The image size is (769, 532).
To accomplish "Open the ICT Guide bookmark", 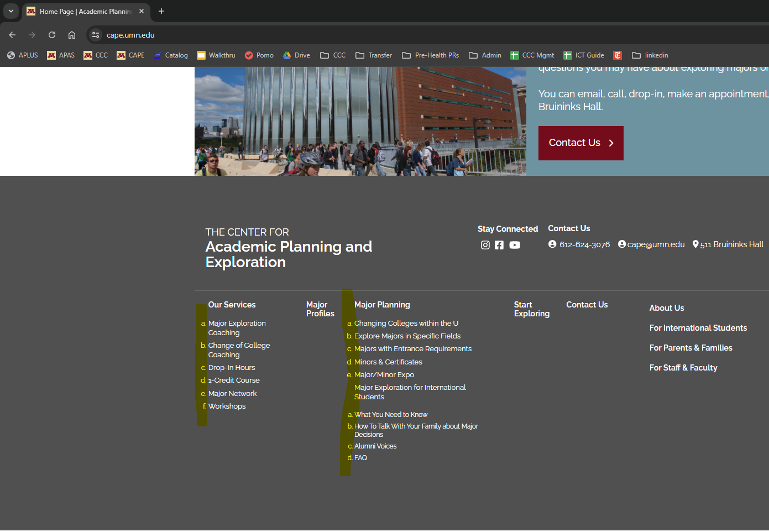I will [584, 55].
